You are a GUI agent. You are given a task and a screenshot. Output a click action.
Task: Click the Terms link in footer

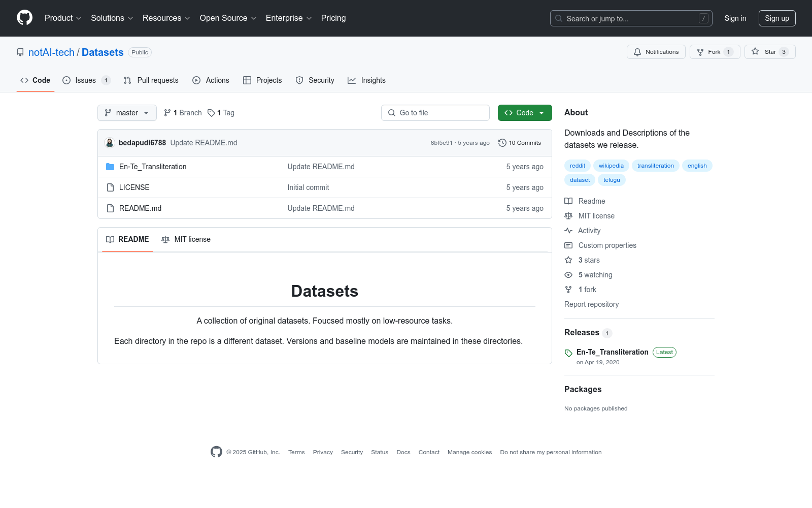296,452
